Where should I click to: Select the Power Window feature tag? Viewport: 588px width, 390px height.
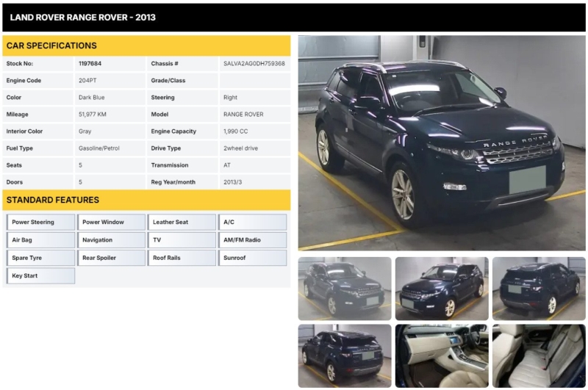[111, 222]
